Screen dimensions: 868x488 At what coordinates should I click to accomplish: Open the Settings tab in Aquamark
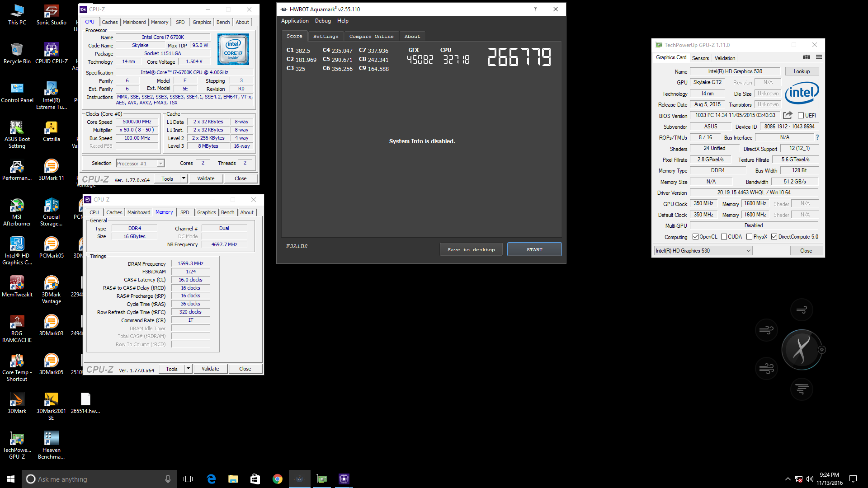325,36
